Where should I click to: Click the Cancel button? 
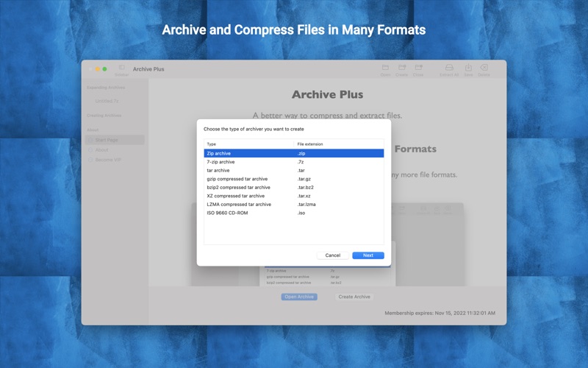(x=333, y=255)
